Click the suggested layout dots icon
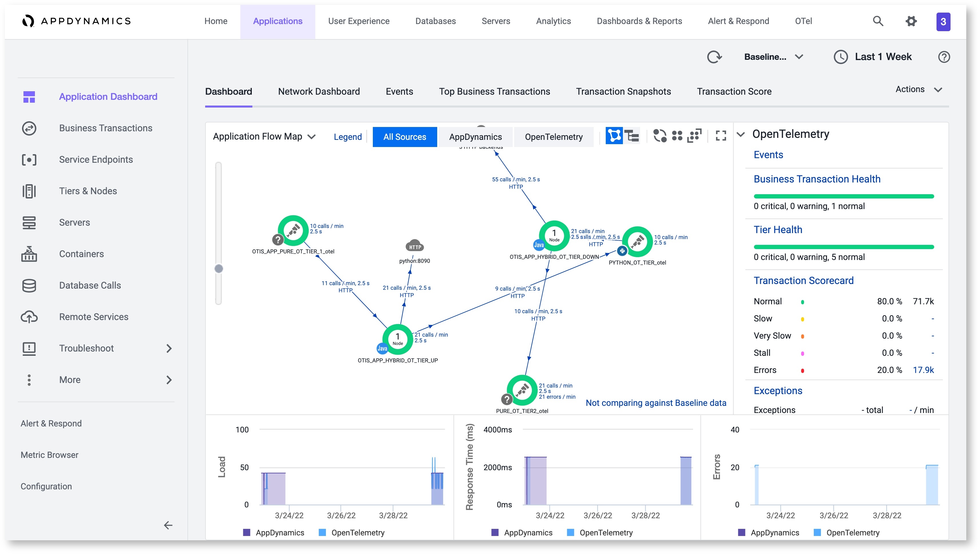The height and width of the screenshot is (554, 980). pyautogui.click(x=694, y=136)
